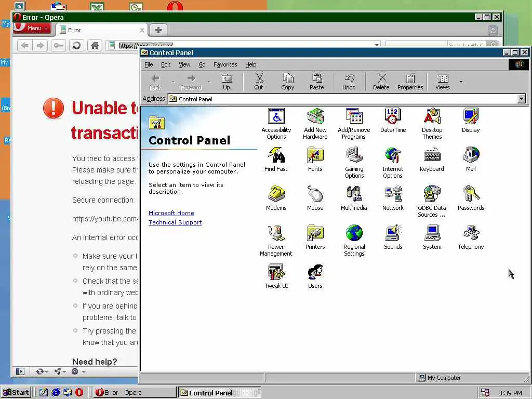532x399 pixels.
Task: Launch Internet Explorer from Quick Launch
Action: (56, 393)
